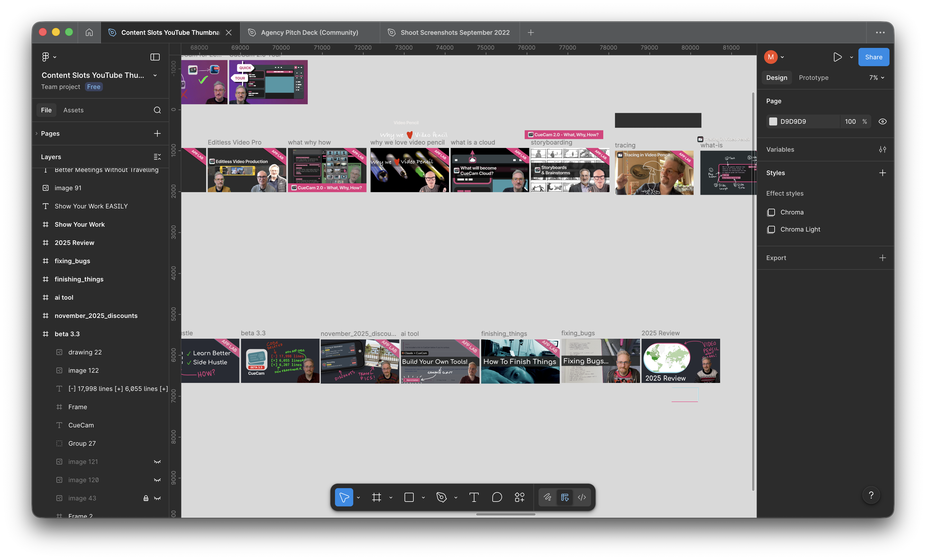The width and height of the screenshot is (926, 560).
Task: Show the hidden image 121 layer
Action: [x=157, y=462]
